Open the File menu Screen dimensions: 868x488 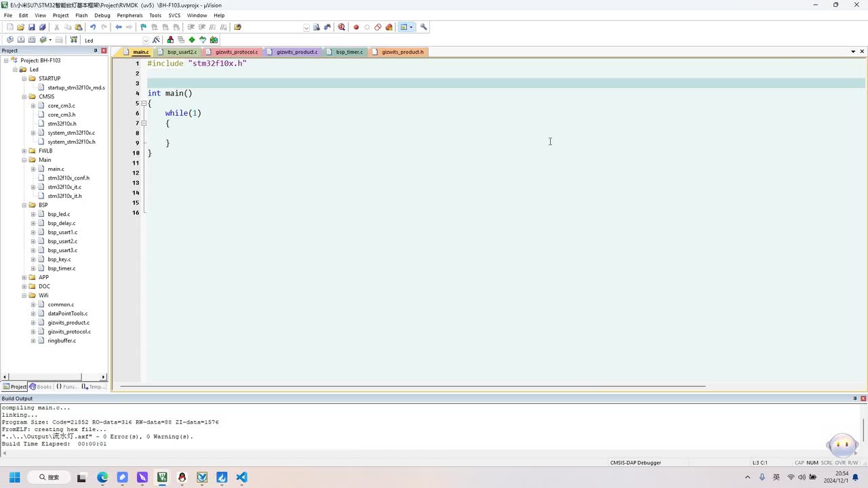pyautogui.click(x=8, y=15)
